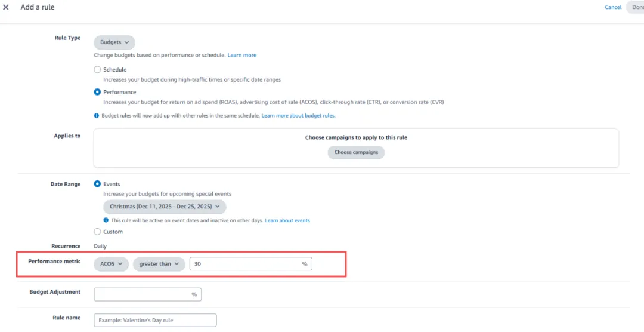Click the Done button

tap(637, 7)
